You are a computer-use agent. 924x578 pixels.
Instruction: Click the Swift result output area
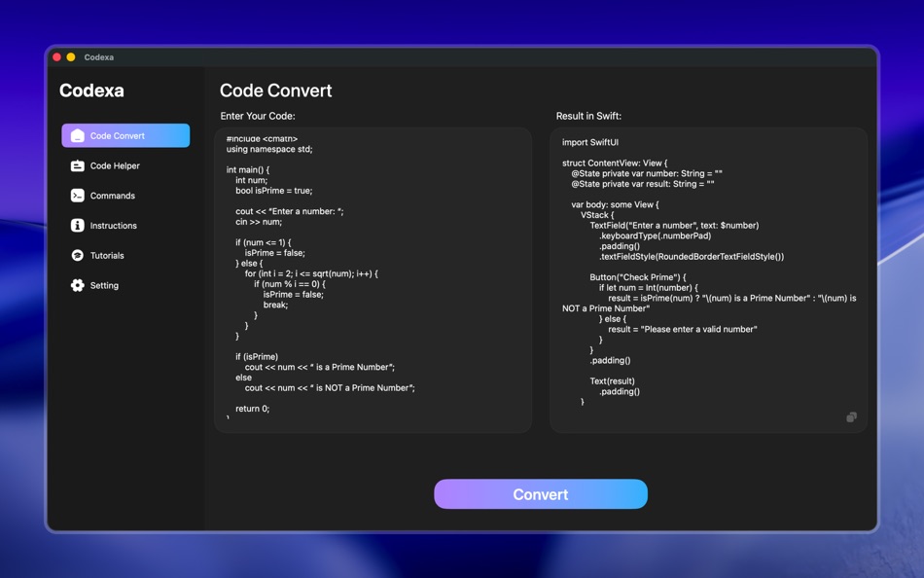(x=708, y=280)
